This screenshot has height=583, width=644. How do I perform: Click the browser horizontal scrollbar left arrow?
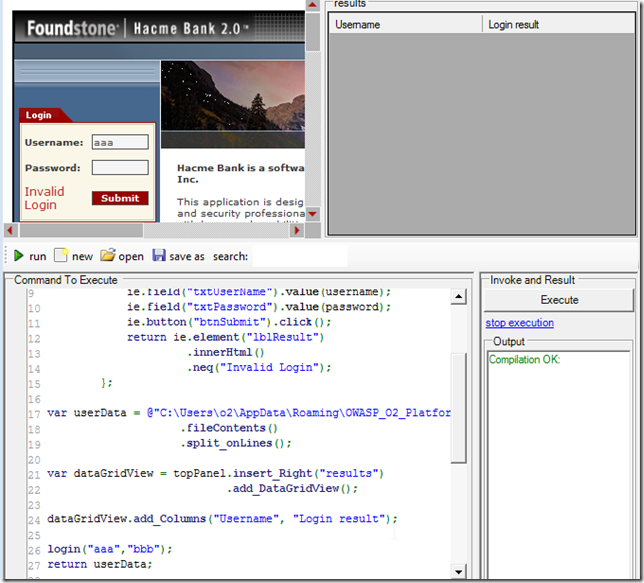[x=11, y=230]
